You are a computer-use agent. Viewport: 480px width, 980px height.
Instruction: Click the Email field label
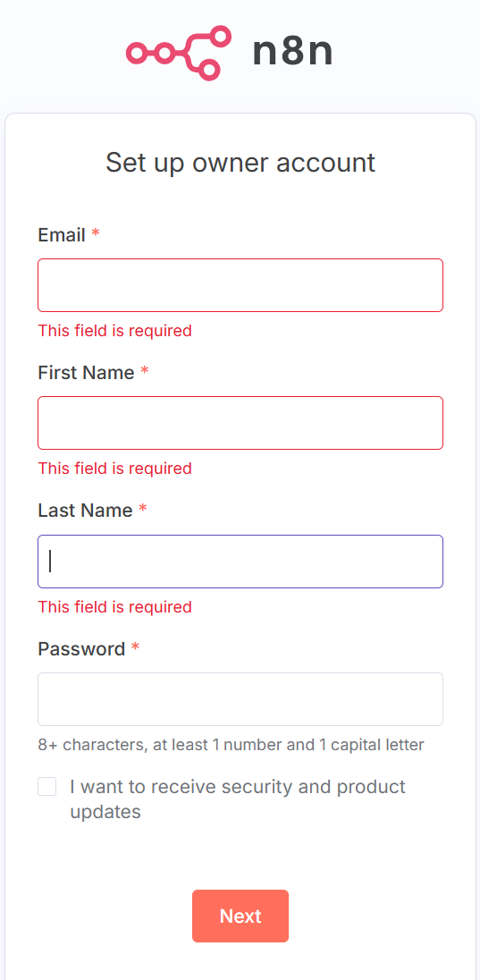click(62, 235)
